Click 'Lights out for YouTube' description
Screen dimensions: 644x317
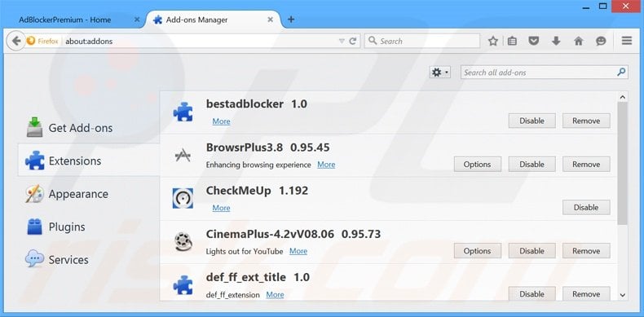(x=245, y=251)
